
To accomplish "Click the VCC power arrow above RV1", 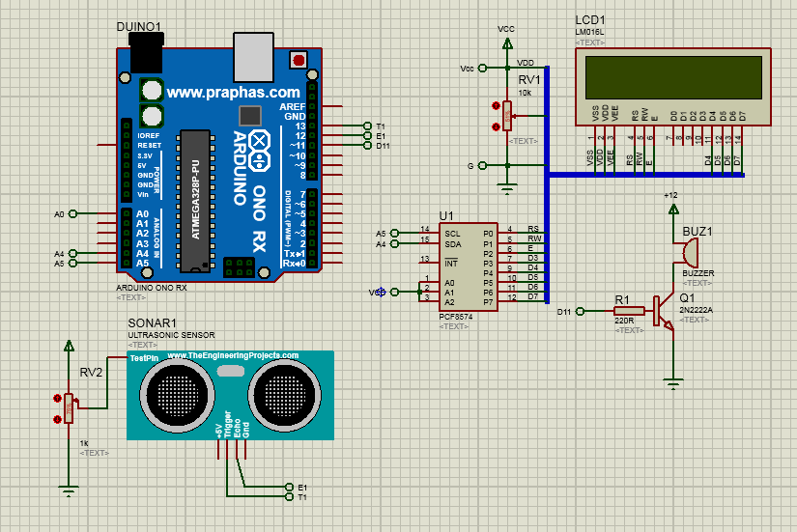I will 507,43.
